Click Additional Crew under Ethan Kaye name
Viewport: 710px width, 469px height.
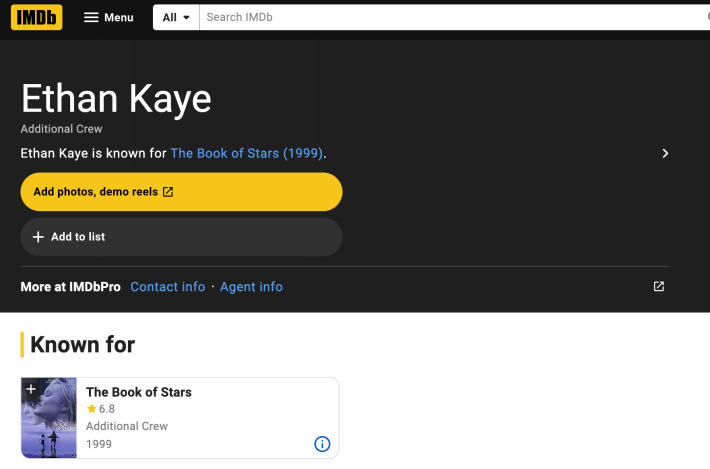[x=61, y=129]
